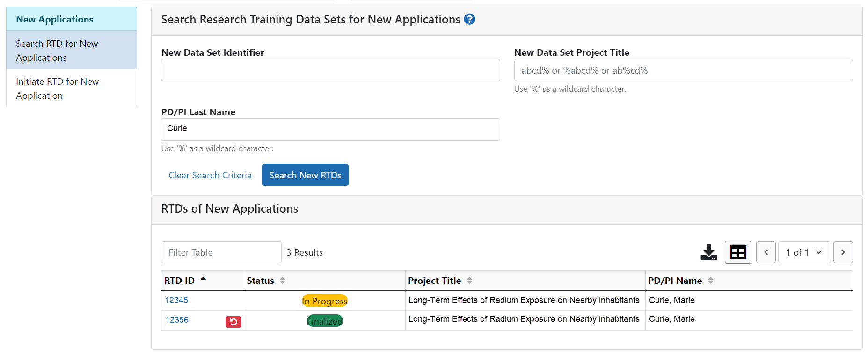
Task: Focus the Filter Table input box
Action: (x=221, y=252)
